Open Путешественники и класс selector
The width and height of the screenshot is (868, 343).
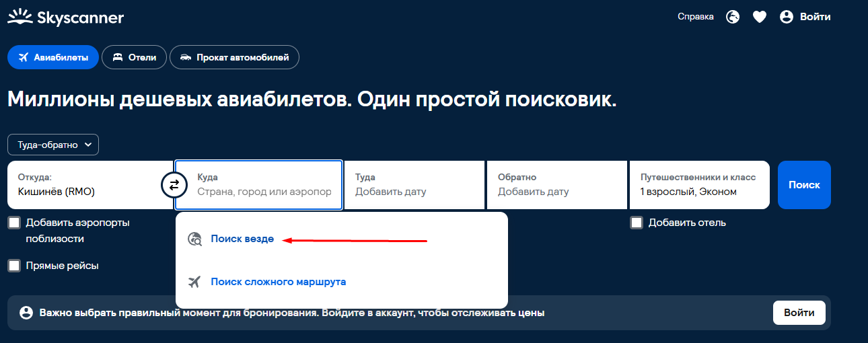pyautogui.click(x=698, y=185)
